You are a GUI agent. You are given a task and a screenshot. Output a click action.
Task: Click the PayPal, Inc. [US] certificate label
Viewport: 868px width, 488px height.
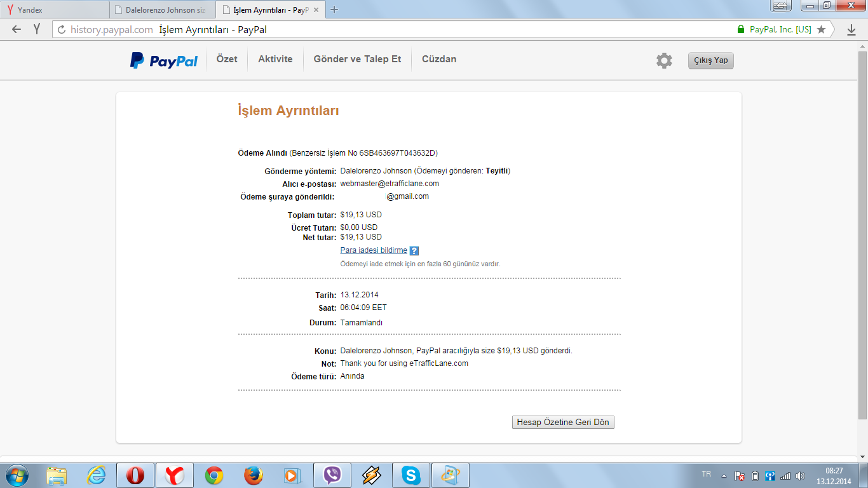780,29
